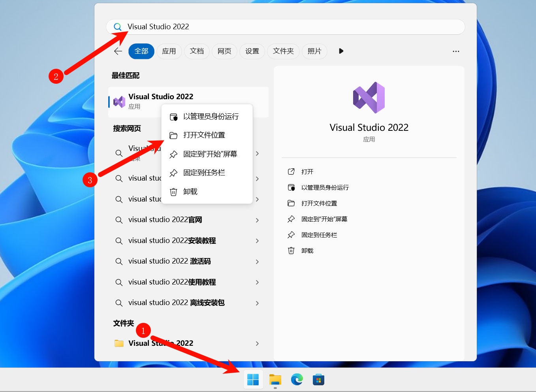The image size is (536, 392).
Task: Click the large Visual Studio logo in the preview pane
Action: pos(369,98)
